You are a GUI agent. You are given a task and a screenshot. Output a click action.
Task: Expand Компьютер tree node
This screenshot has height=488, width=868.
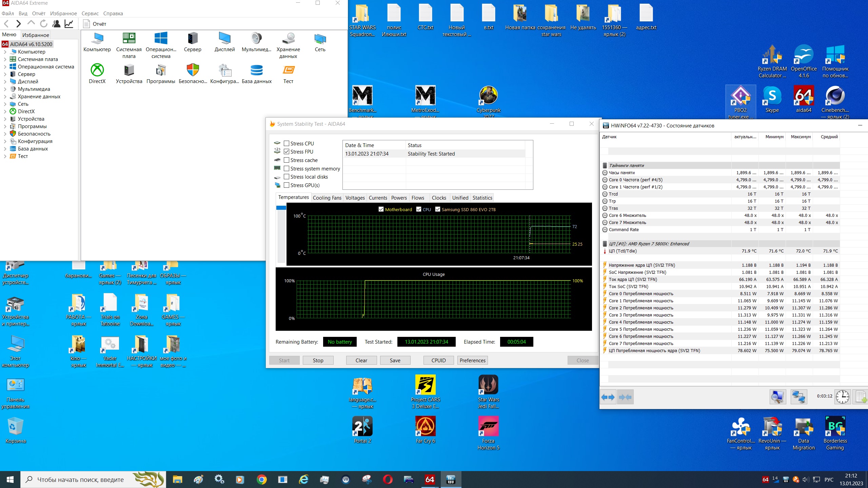point(5,52)
